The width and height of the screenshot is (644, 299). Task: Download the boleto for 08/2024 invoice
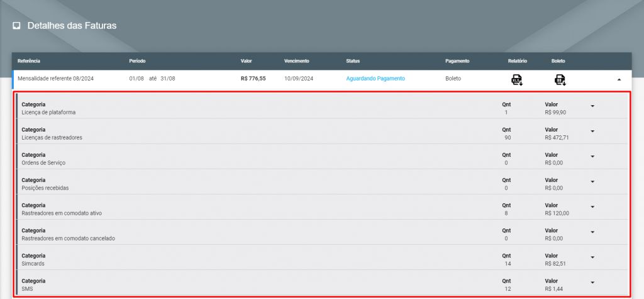560,80
